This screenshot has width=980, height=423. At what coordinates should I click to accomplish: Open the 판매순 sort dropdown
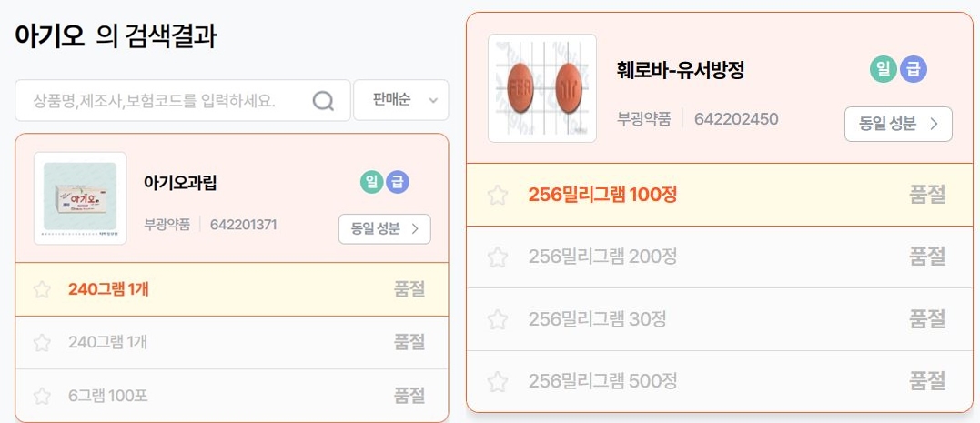click(x=400, y=100)
